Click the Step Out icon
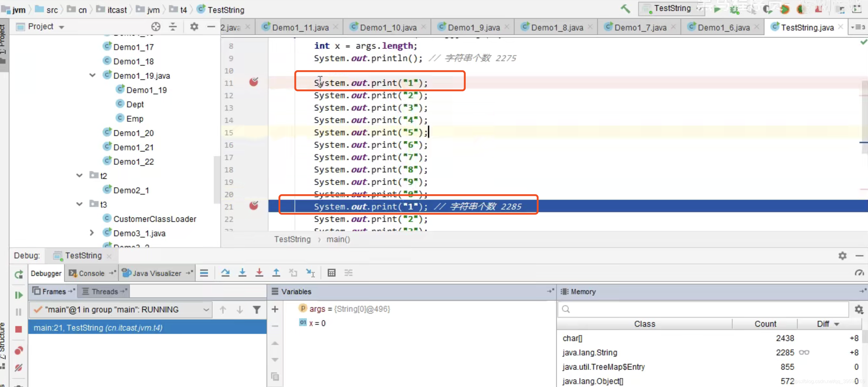 (276, 273)
